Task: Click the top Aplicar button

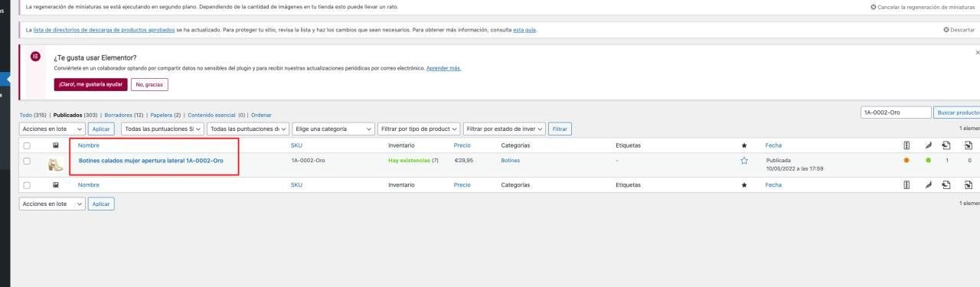Action: 101,129
